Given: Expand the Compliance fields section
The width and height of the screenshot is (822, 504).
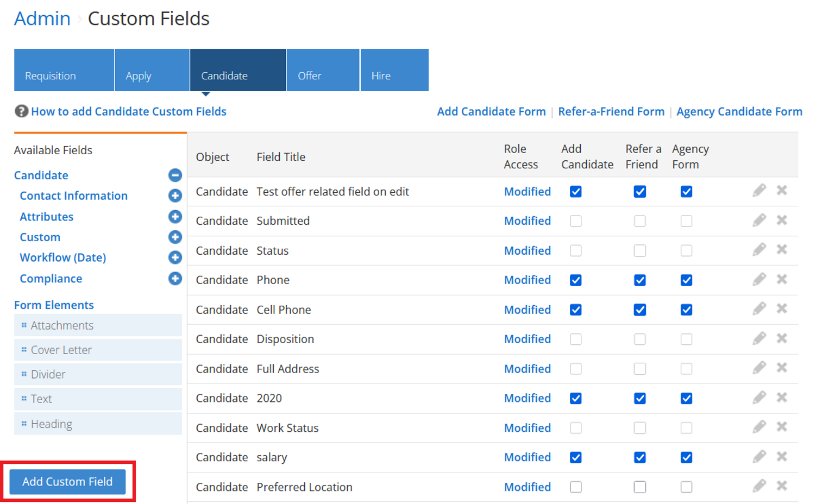Looking at the screenshot, I should point(175,279).
